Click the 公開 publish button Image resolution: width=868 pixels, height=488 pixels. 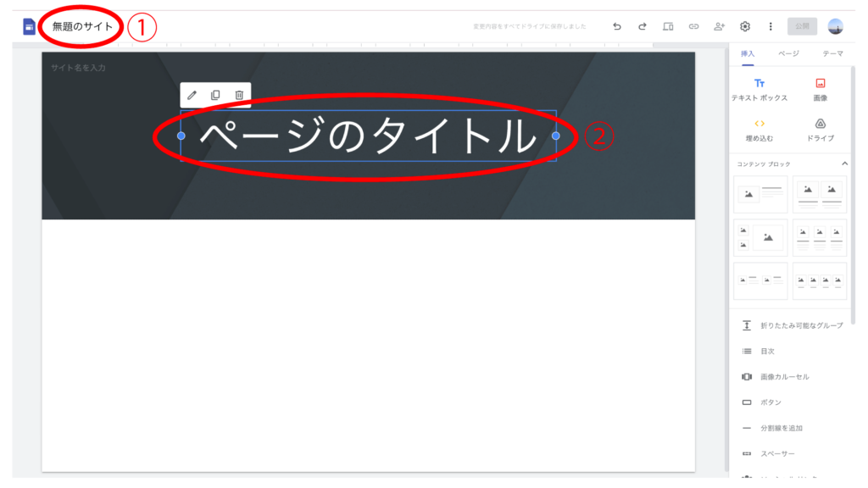pos(802,26)
